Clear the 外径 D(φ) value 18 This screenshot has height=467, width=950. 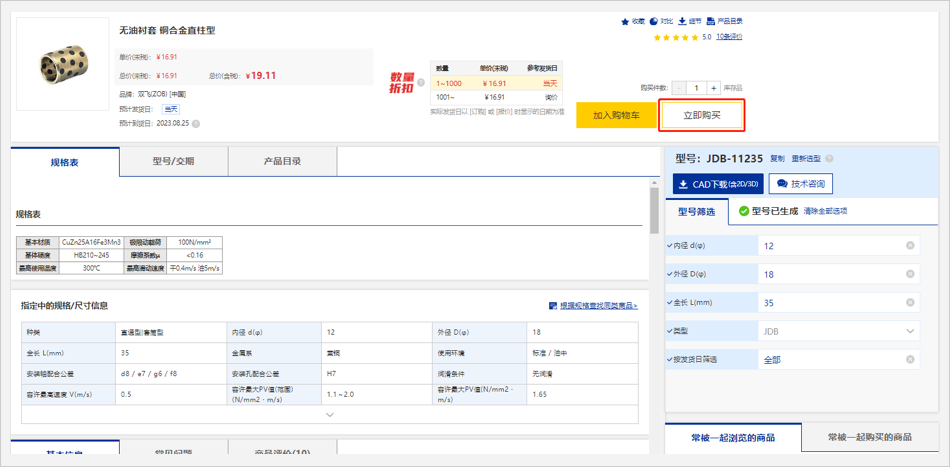click(x=910, y=274)
